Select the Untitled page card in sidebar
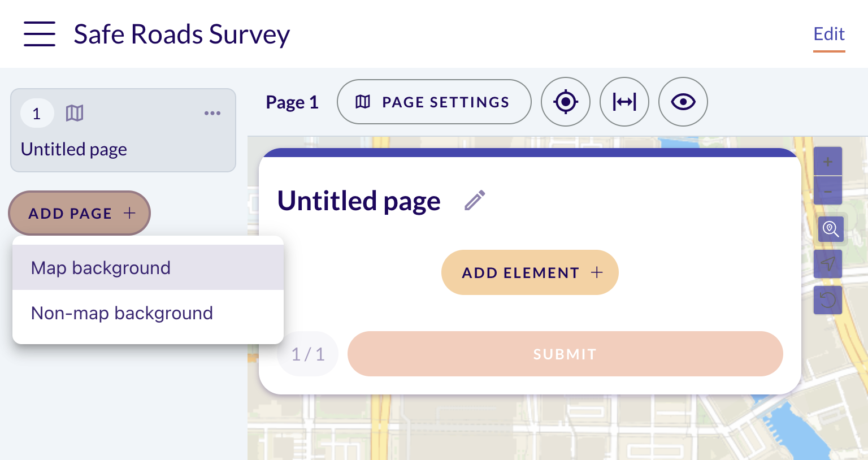This screenshot has height=460, width=868. 123,130
